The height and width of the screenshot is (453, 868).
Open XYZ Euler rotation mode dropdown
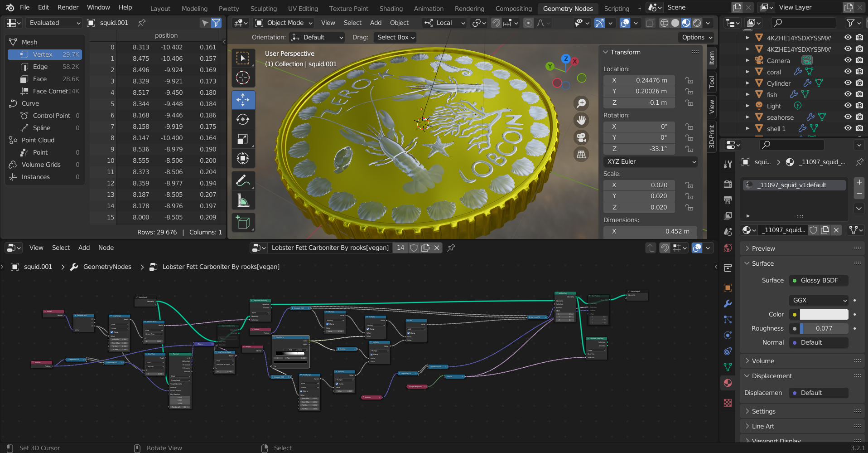651,161
